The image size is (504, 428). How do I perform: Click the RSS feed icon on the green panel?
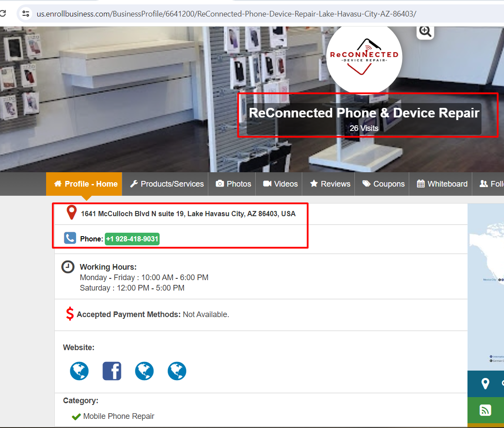(x=485, y=410)
